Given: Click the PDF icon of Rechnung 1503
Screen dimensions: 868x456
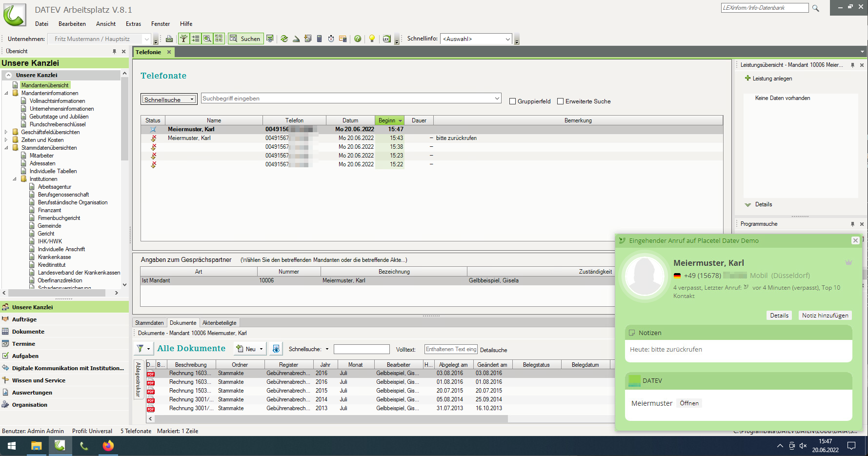Looking at the screenshot, I should tap(151, 391).
